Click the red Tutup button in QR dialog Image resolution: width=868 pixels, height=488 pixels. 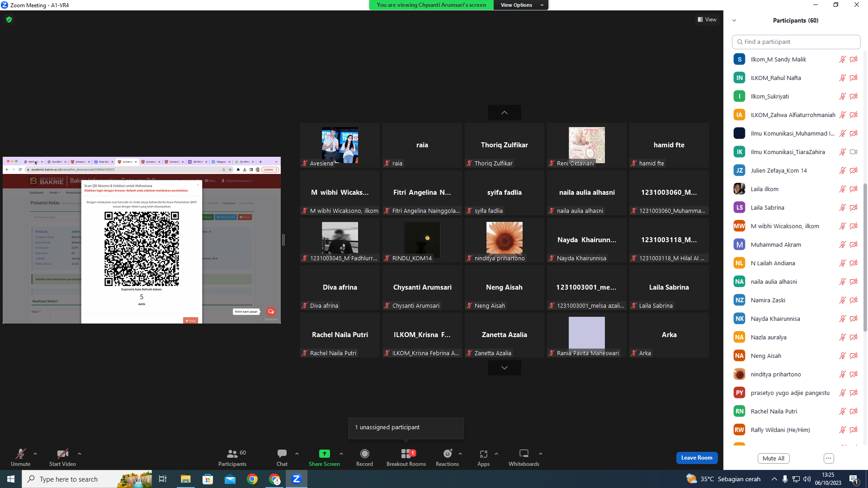click(x=190, y=321)
